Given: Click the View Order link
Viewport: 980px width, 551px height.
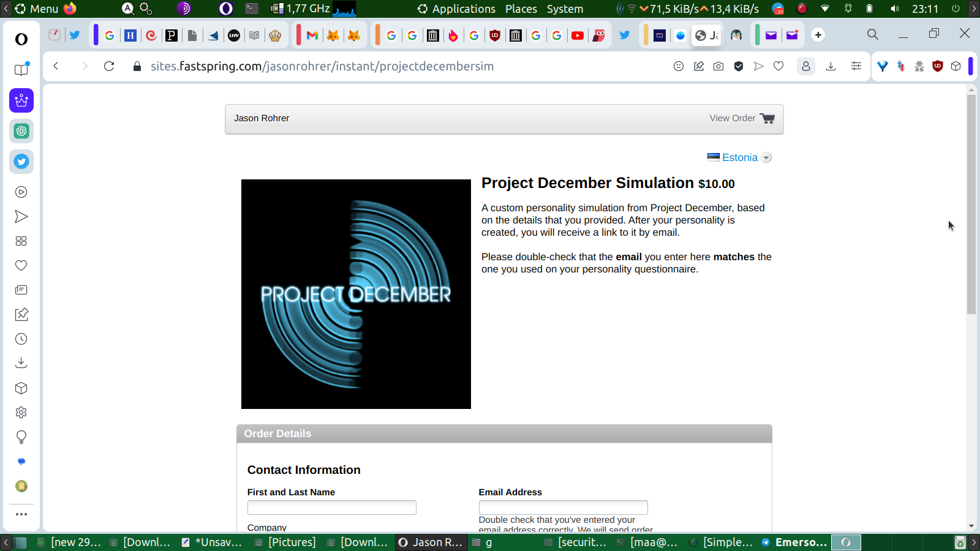Looking at the screenshot, I should click(x=733, y=118).
